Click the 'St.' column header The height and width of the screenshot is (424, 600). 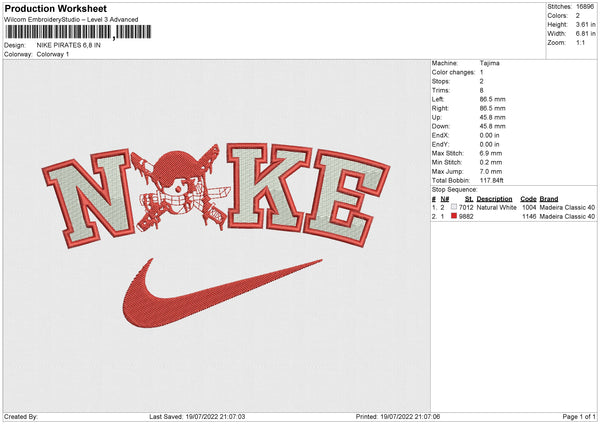(x=469, y=199)
